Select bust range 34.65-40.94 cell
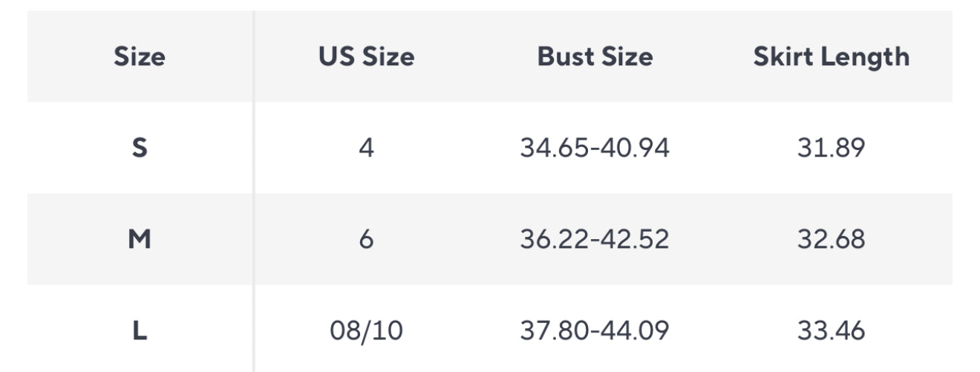 pos(595,149)
